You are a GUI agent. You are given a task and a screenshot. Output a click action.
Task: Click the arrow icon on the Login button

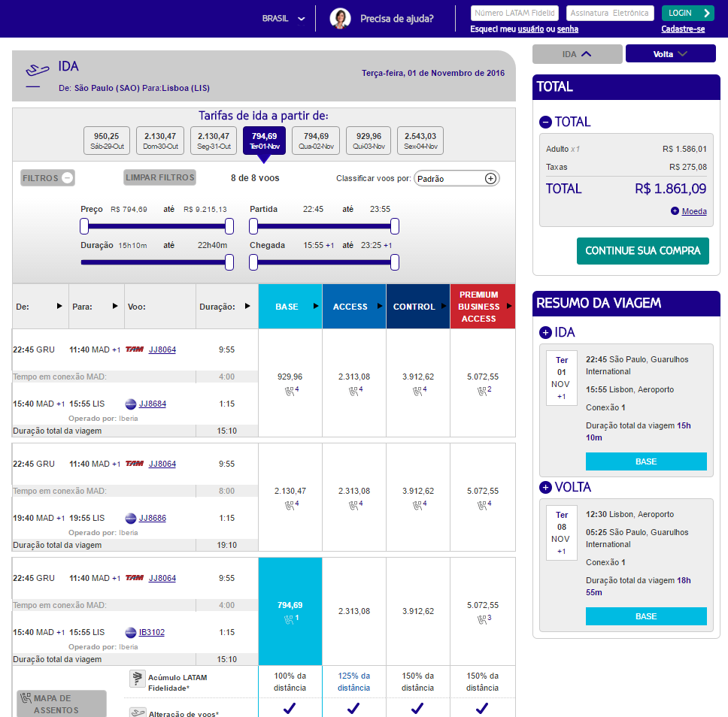point(707,13)
